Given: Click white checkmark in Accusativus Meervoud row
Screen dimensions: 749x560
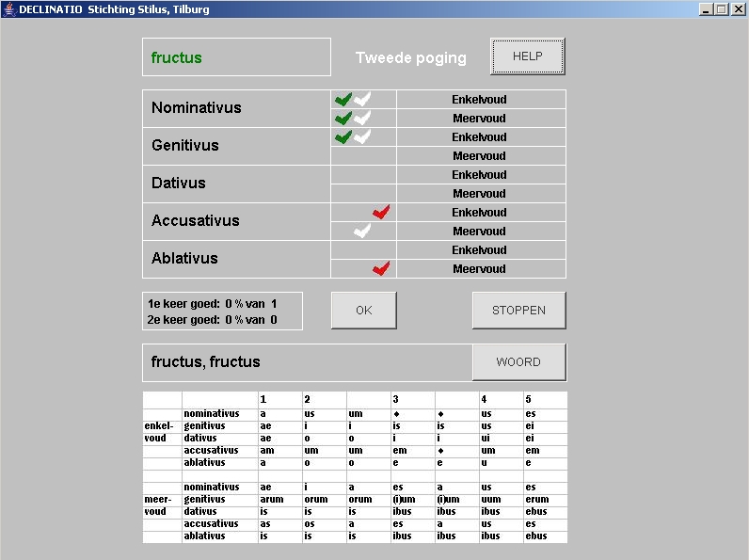Looking at the screenshot, I should click(362, 231).
